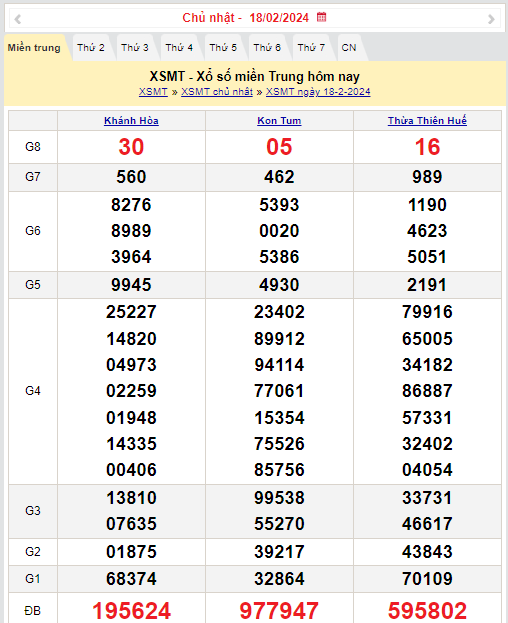Click G4 number 86887

[x=427, y=391]
